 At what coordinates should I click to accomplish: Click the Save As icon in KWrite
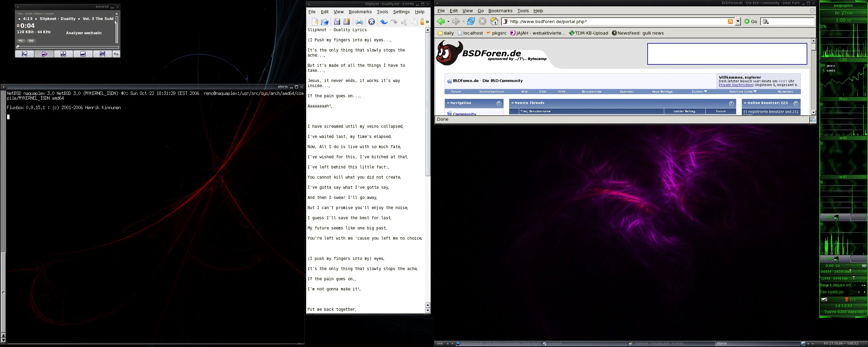tap(347, 22)
